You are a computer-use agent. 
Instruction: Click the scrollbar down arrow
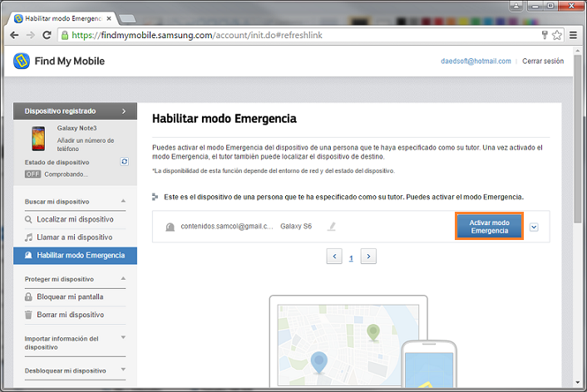coord(578,382)
